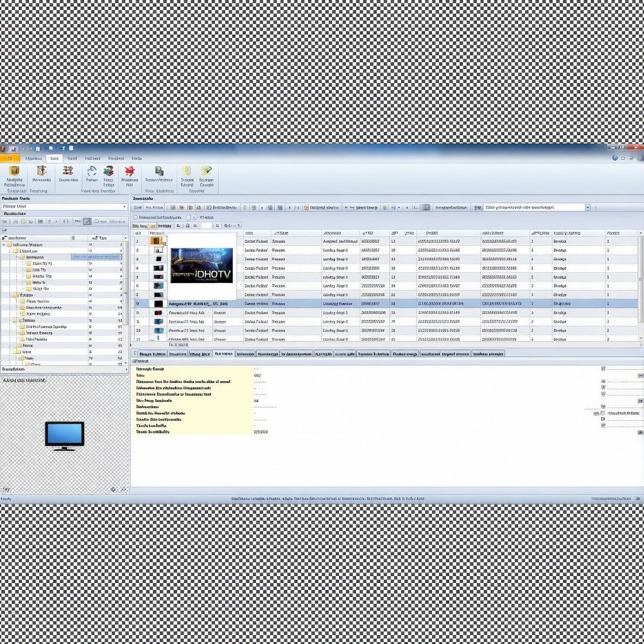Click the green and red blocks ribbon icon
Image resolution: width=644 pixels, height=644 pixels.
pos(108,171)
